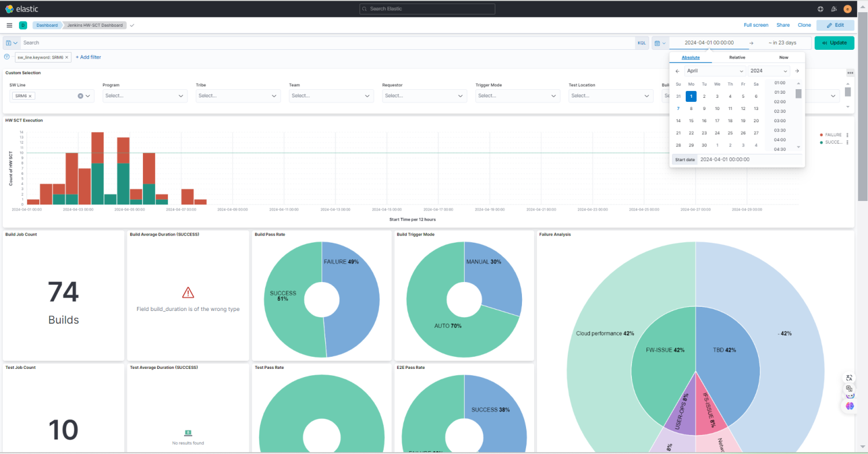
Task: Open the saved query menu icon
Action: (x=12, y=43)
